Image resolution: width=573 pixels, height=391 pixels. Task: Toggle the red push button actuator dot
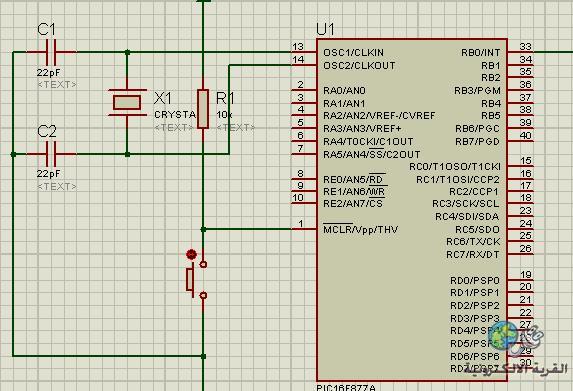pyautogui.click(x=191, y=254)
